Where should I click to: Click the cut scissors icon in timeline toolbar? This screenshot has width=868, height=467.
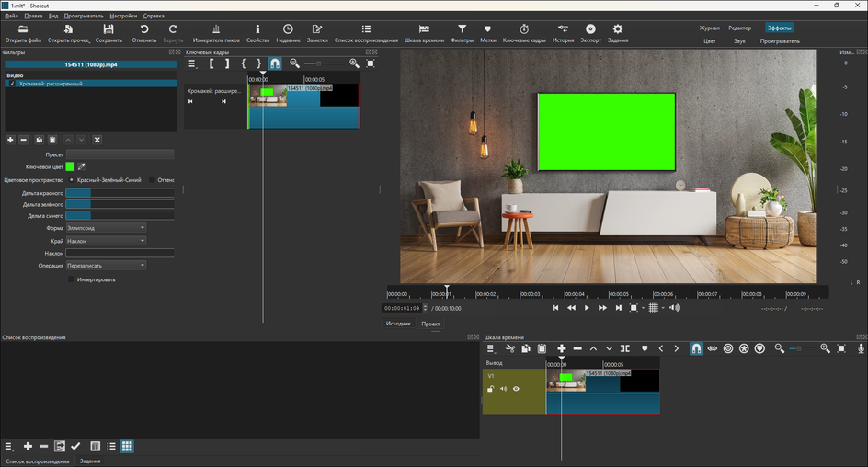point(508,349)
